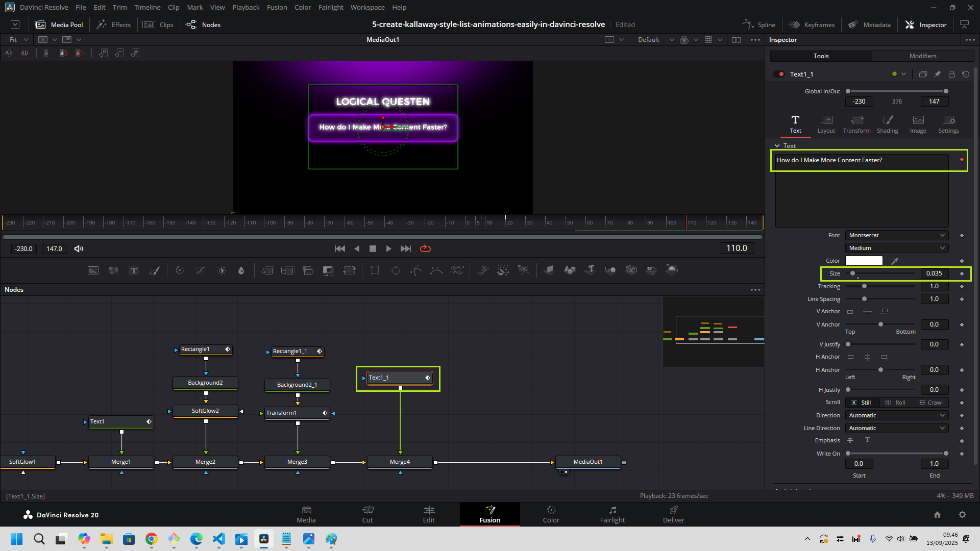Switch to the Modifiers tab

pyautogui.click(x=922, y=56)
